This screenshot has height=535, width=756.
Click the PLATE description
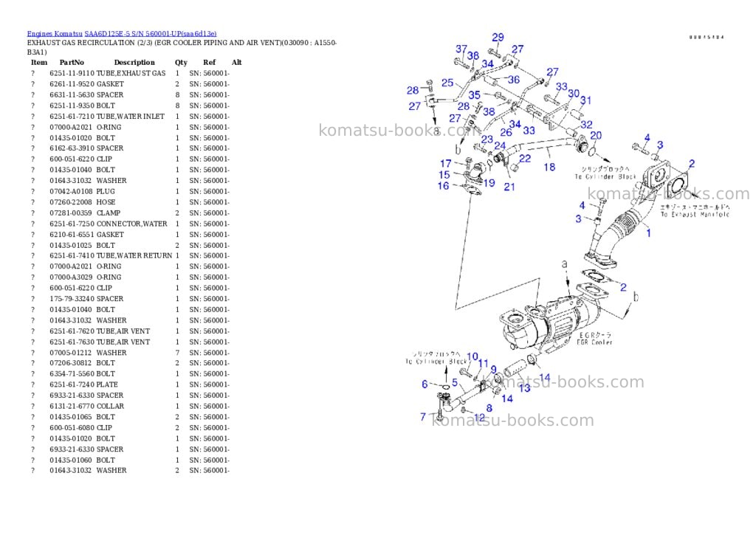107,384
